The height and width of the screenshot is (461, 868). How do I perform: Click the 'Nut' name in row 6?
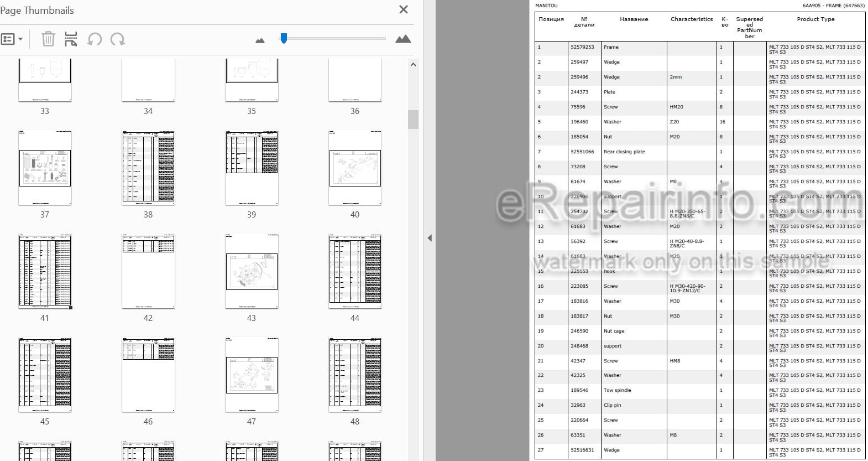(x=608, y=137)
